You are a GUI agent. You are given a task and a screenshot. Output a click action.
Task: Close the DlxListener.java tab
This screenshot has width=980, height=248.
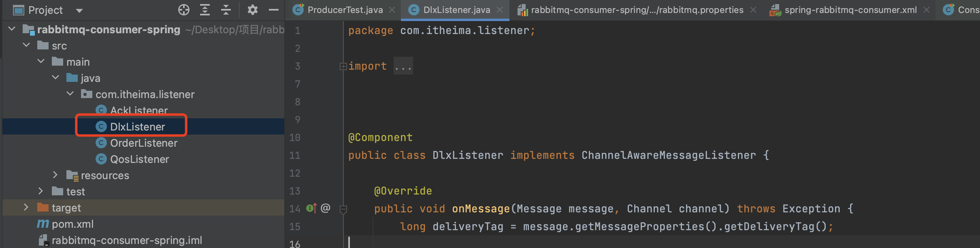(x=500, y=10)
